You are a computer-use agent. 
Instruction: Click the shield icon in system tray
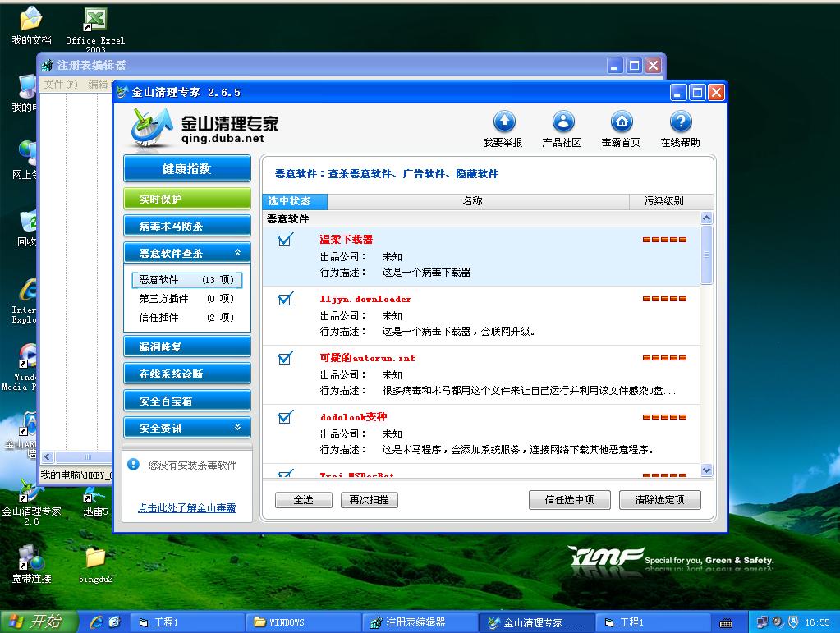coord(793,622)
